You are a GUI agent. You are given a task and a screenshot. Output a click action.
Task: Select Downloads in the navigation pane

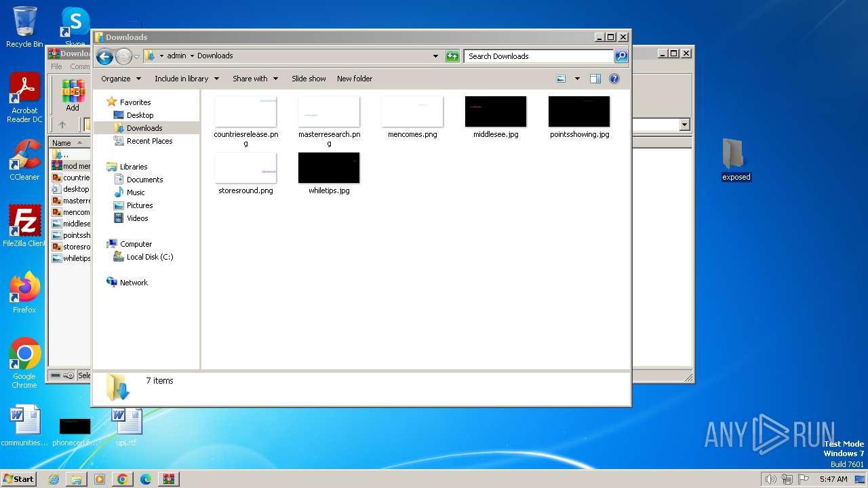point(144,128)
